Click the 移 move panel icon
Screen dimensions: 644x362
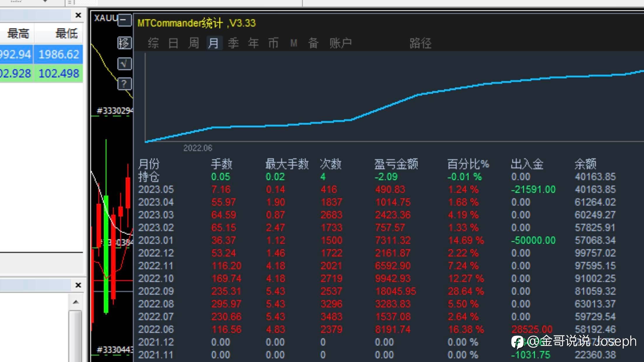point(125,43)
